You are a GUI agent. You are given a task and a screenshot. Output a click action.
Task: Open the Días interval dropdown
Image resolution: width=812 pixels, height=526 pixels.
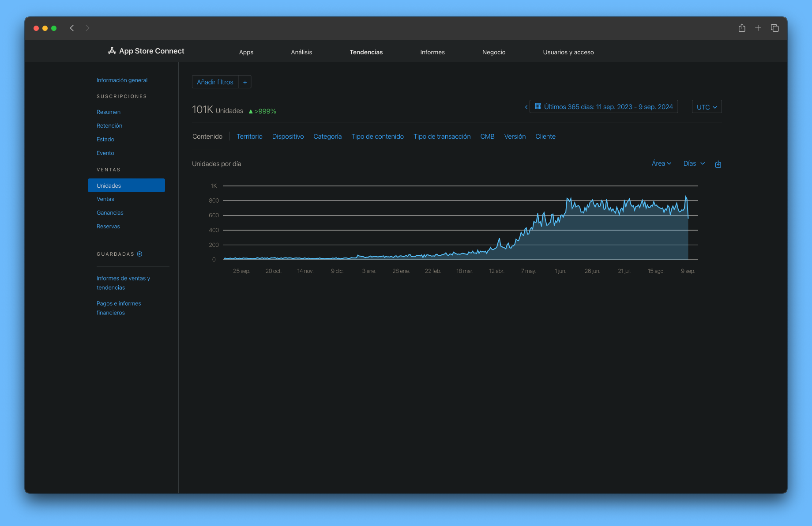tap(693, 163)
